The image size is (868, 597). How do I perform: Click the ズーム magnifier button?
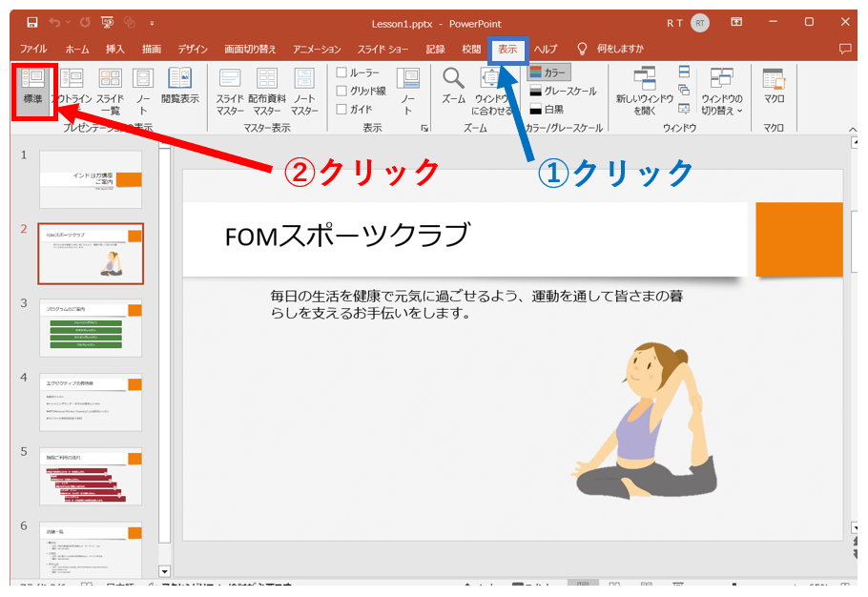click(x=453, y=86)
